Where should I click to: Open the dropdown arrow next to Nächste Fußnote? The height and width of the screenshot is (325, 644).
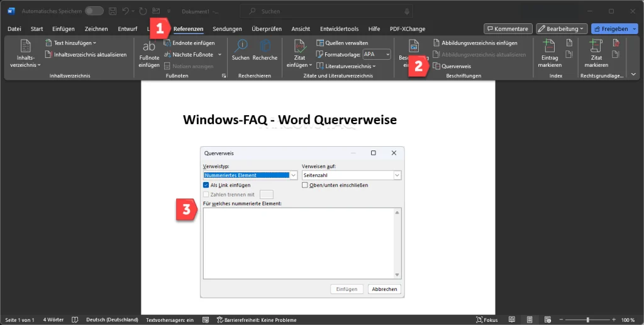[x=219, y=54]
